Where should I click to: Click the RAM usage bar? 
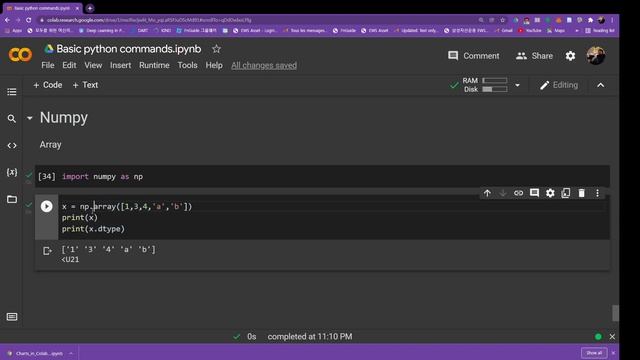tap(495, 80)
